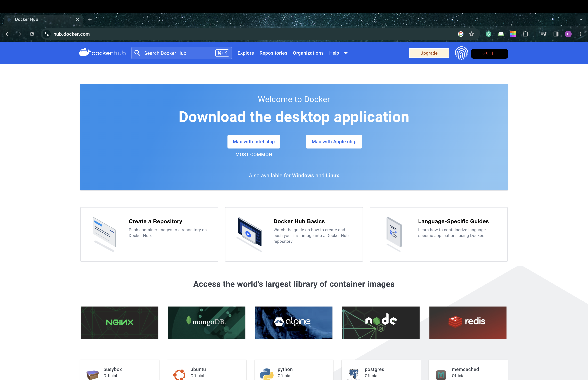Click the Upgrade button

pyautogui.click(x=429, y=53)
